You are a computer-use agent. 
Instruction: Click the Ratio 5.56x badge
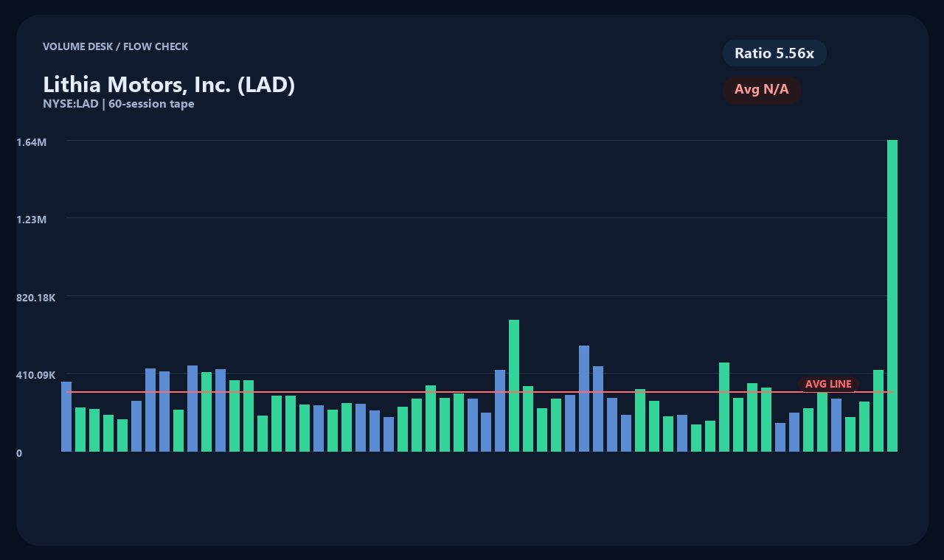click(774, 53)
